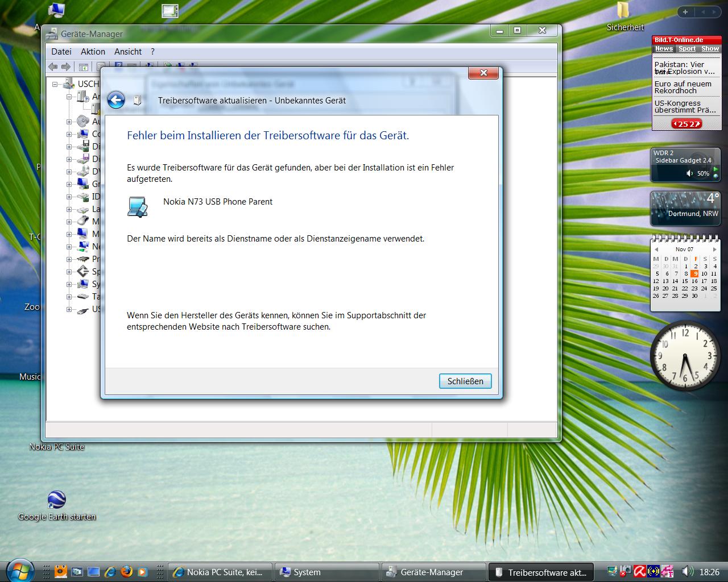Open the Dortmund, NRW weather gadget
The image size is (728, 582).
[686, 208]
